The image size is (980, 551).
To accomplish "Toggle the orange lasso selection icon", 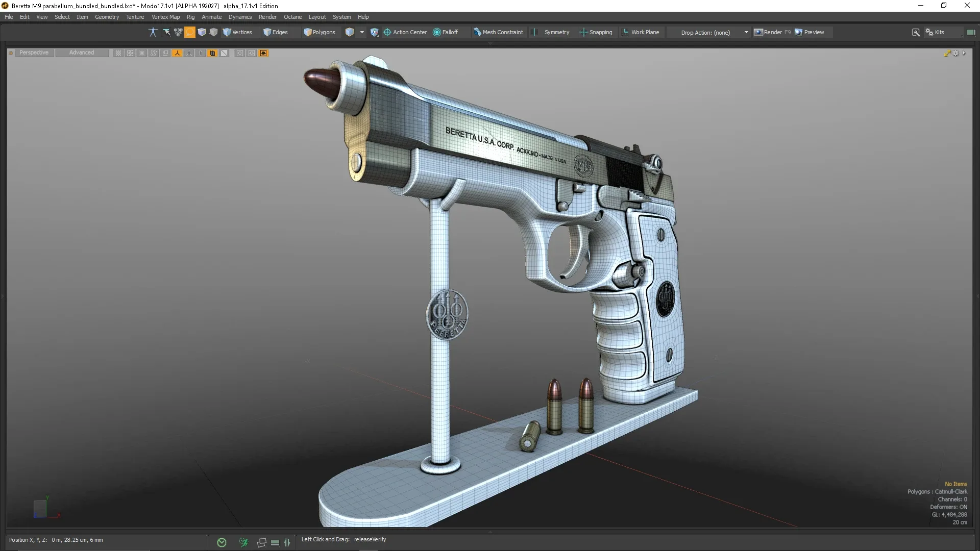I will pyautogui.click(x=190, y=32).
